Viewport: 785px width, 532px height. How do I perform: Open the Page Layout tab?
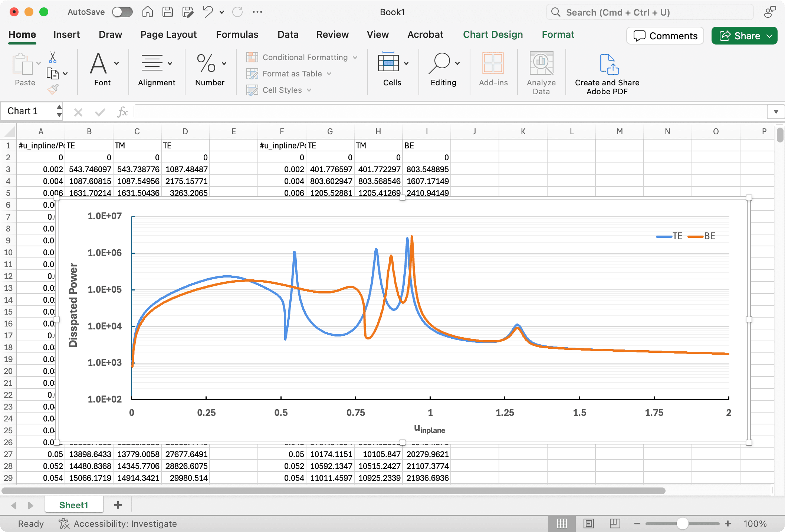(x=168, y=35)
